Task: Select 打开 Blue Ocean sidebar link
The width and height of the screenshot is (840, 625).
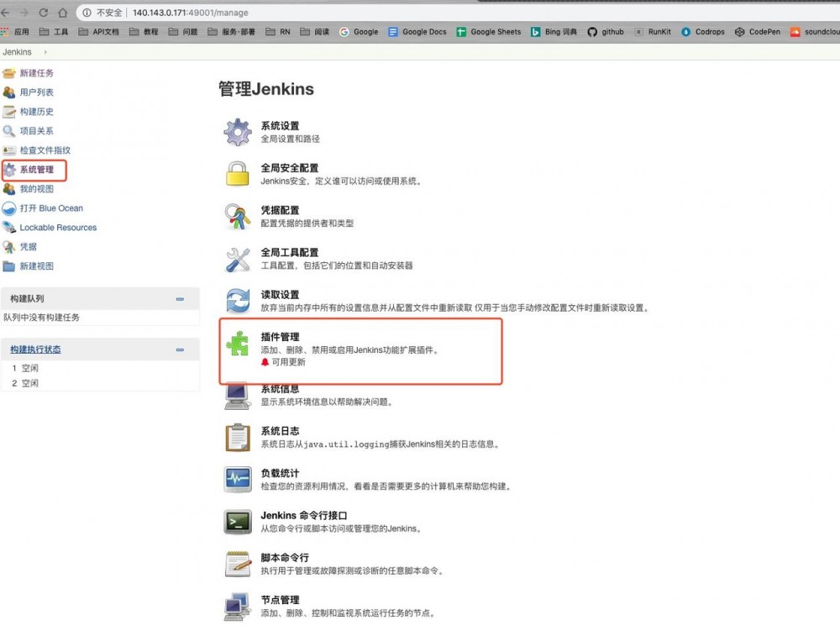Action: point(51,208)
